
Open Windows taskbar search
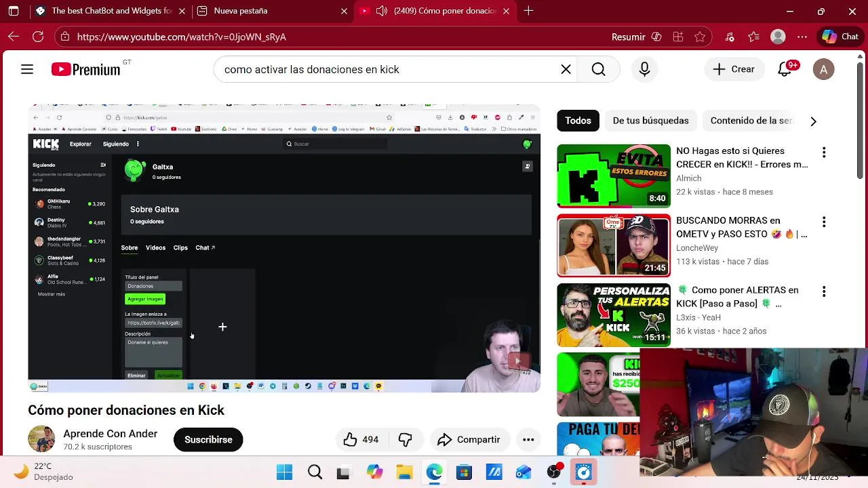tap(315, 472)
